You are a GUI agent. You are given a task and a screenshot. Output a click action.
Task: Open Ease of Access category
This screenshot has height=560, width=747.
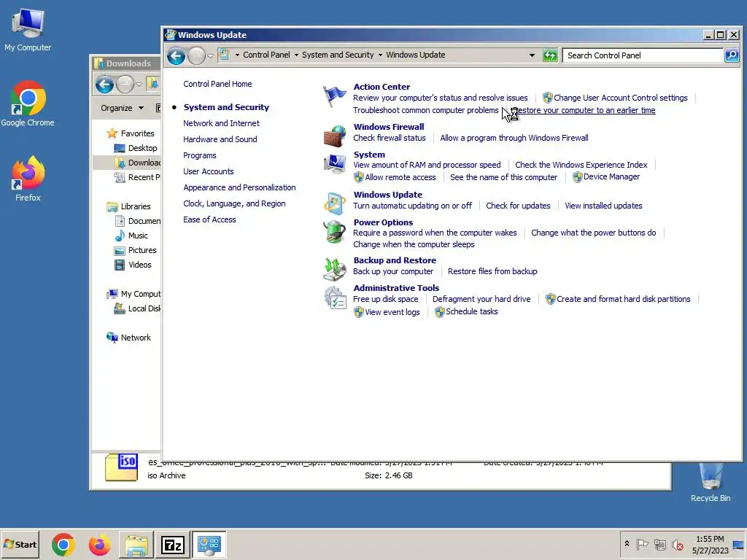click(x=209, y=219)
